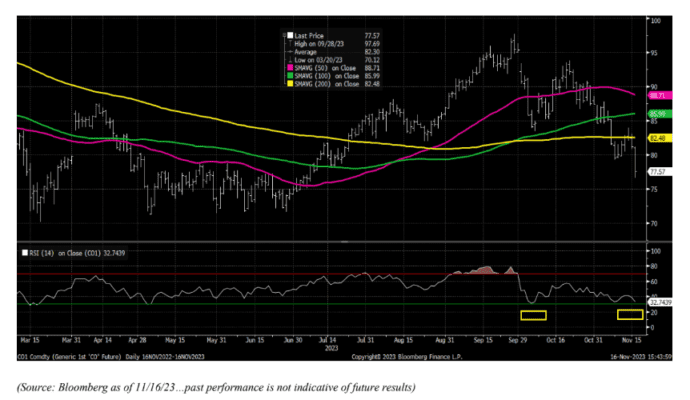Click the 'Sep 15' date axis label

483,340
